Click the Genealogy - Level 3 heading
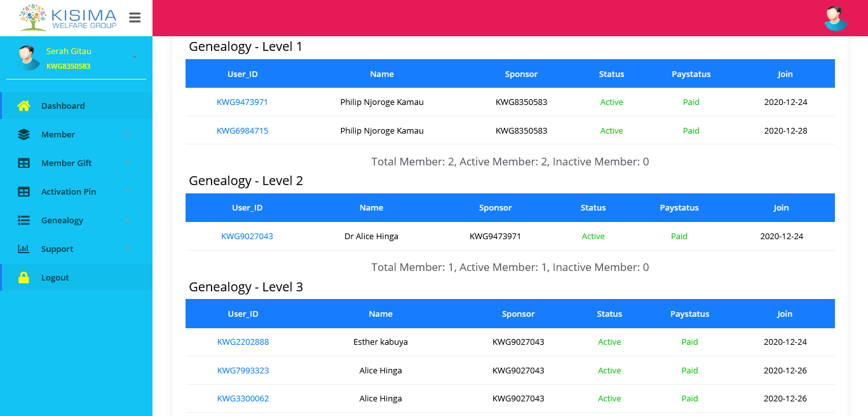 pos(246,287)
